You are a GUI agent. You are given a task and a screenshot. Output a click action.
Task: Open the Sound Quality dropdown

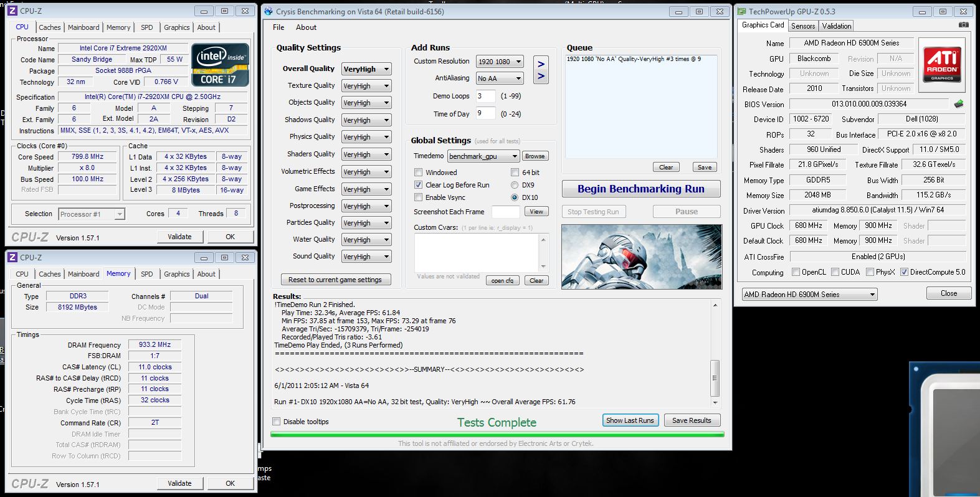click(x=366, y=257)
